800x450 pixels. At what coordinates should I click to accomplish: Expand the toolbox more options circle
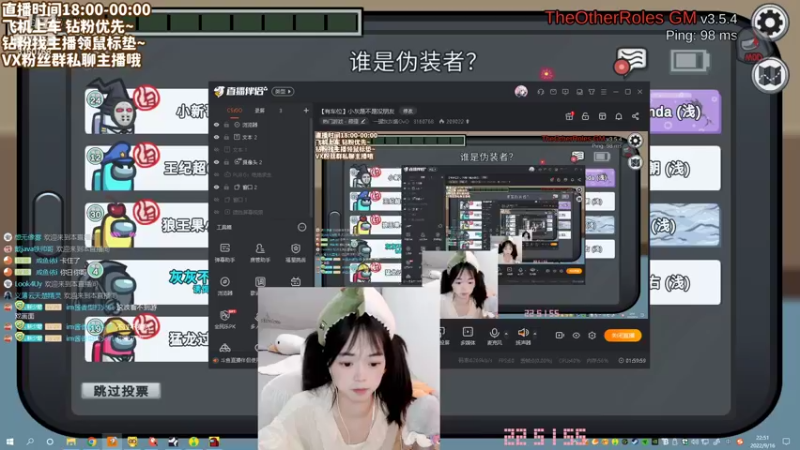[x=302, y=227]
